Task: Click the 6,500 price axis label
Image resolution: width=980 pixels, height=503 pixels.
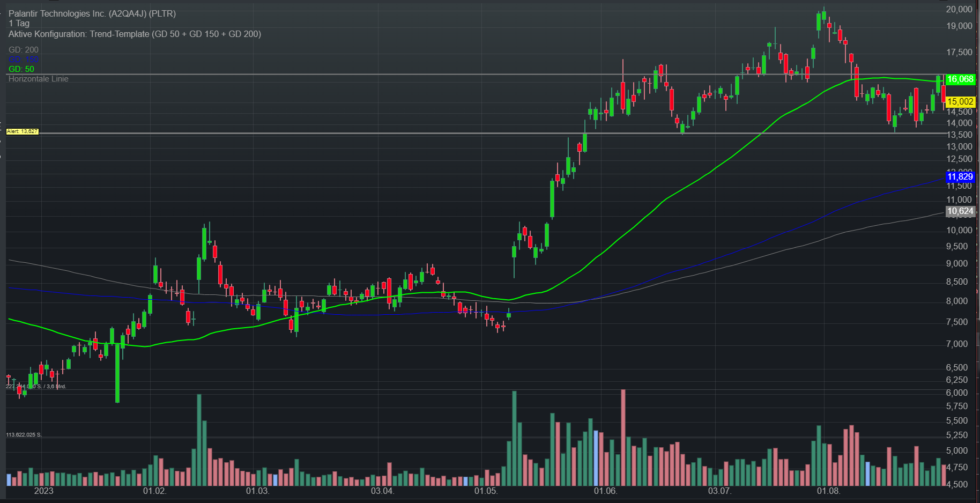Action: pyautogui.click(x=957, y=367)
